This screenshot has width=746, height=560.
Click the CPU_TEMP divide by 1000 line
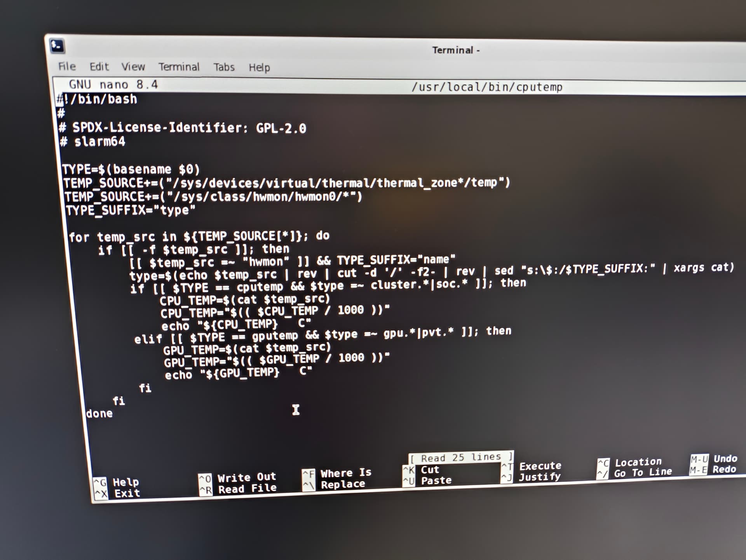[x=275, y=311]
